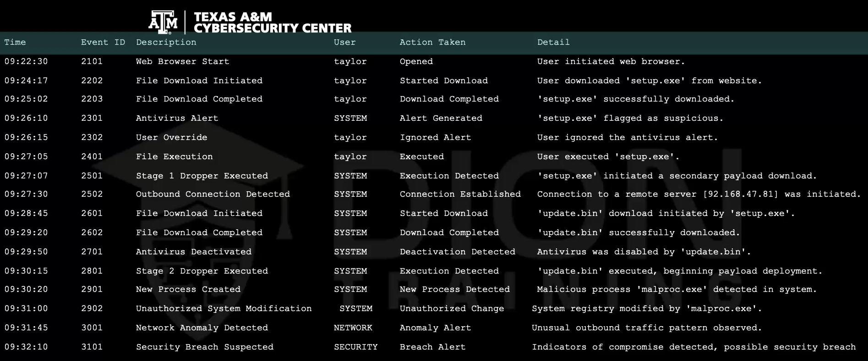Click the Texas A&M ATM logo

pyautogui.click(x=163, y=22)
